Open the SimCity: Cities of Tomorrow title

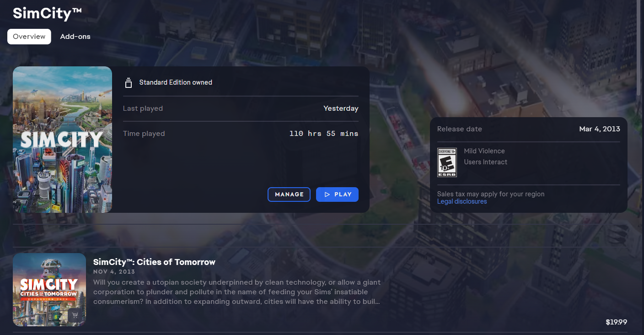[x=154, y=262]
